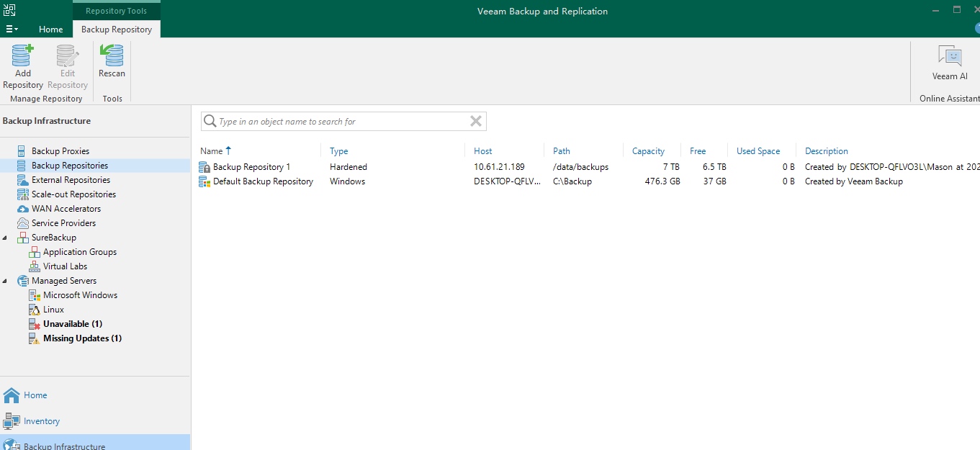Select the Backup Repository ribbon tab

(x=117, y=30)
